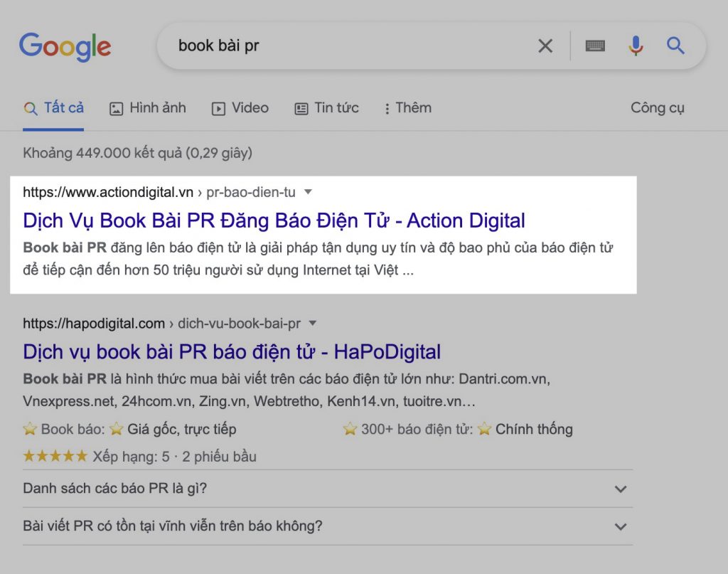Open the 'Công cụ' tools option
Screen dimensions: 728x574
[x=657, y=107]
